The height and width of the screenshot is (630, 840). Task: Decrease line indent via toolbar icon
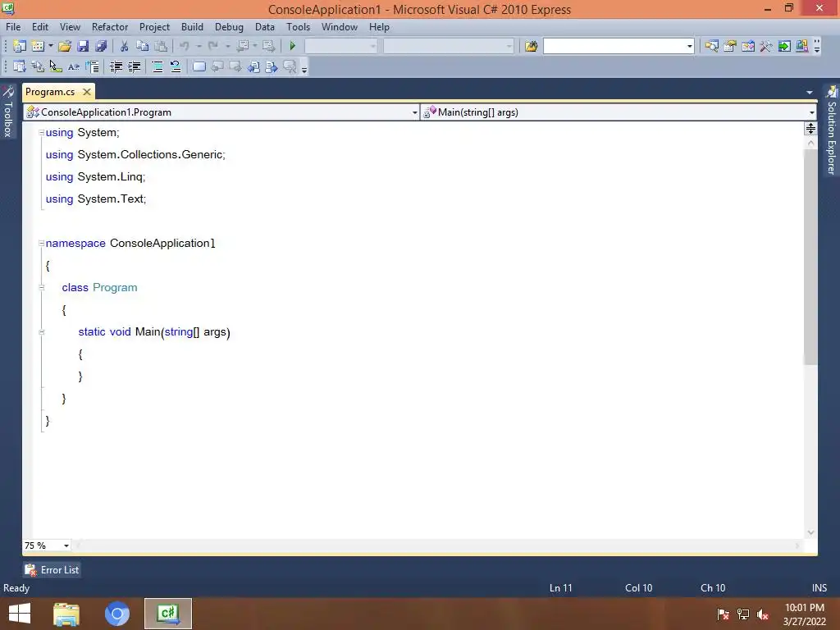point(116,67)
